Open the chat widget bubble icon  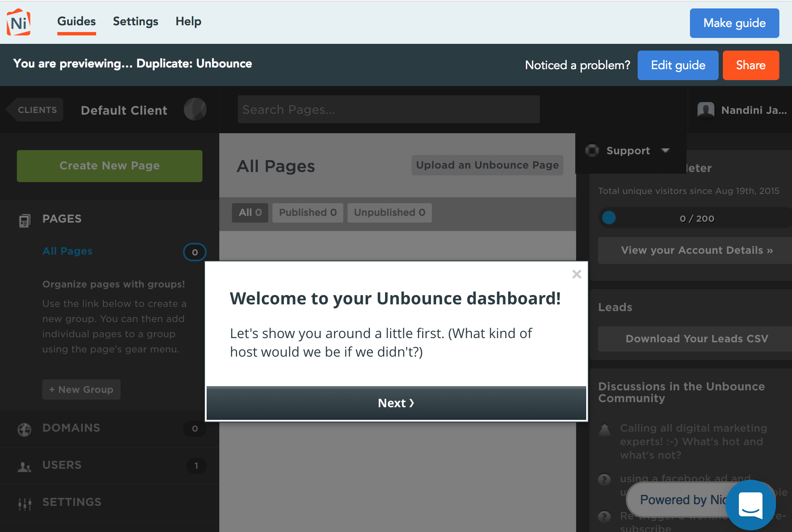751,505
